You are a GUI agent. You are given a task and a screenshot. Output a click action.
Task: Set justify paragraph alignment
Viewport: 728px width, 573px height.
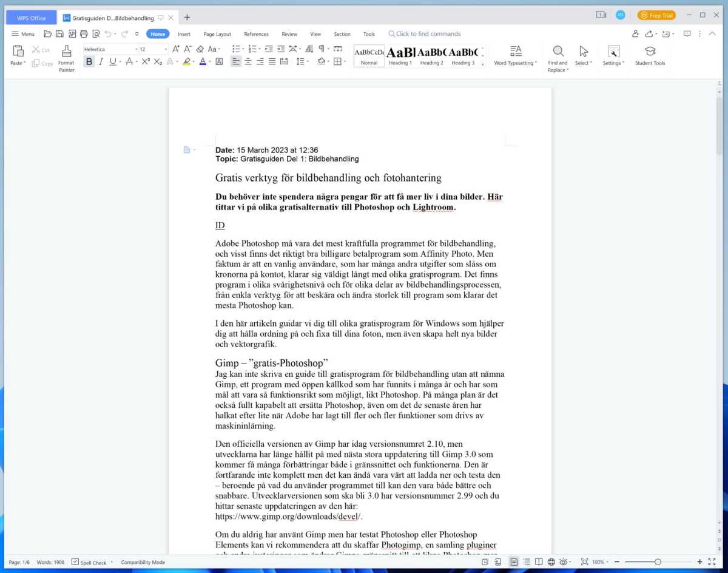click(x=272, y=61)
